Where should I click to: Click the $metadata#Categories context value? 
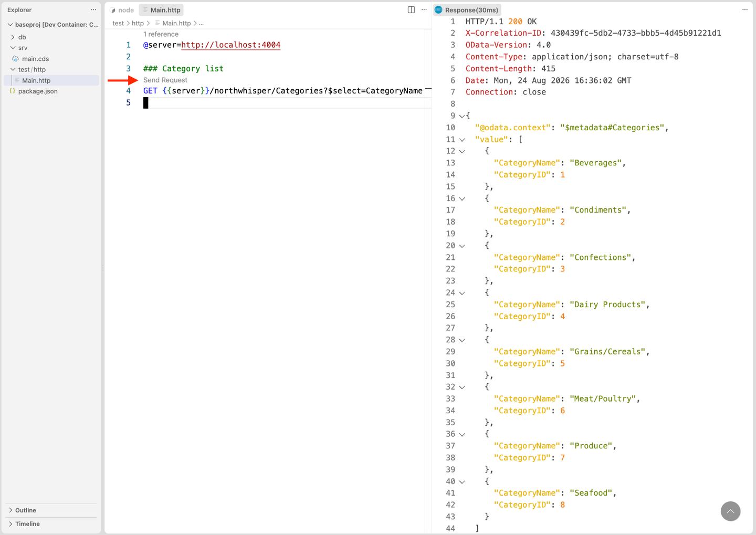click(x=613, y=128)
